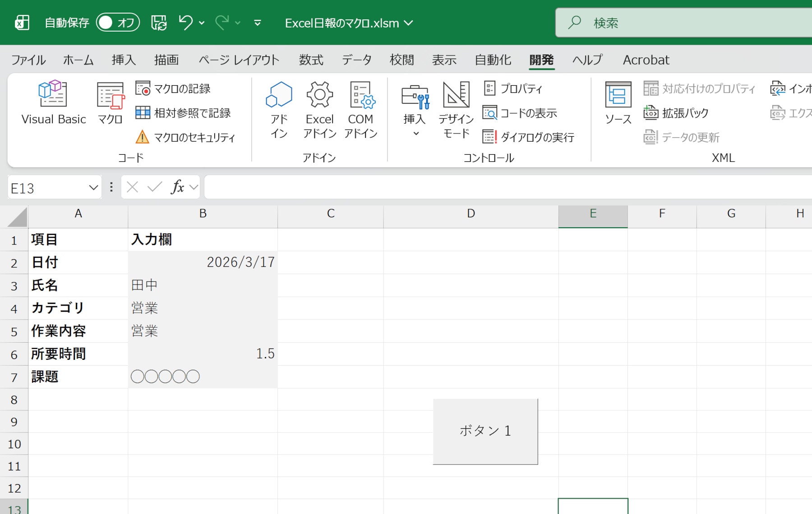Open the Visual Basic editor
Viewport: 812px width, 514px height.
(x=53, y=103)
